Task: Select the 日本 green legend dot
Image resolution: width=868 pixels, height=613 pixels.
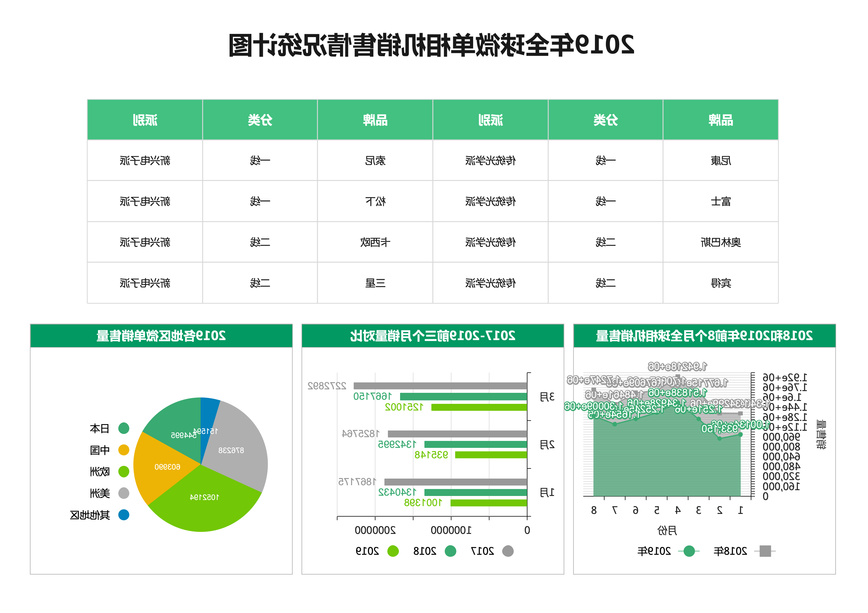Action: click(x=124, y=428)
